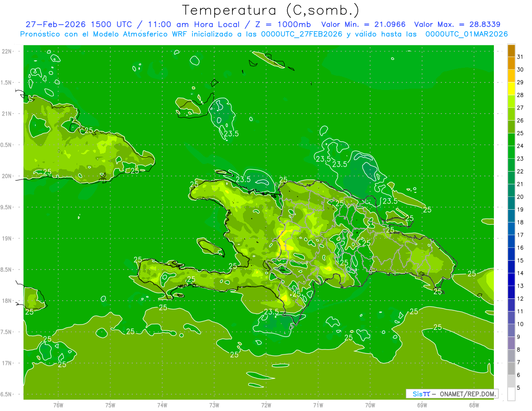
Task: Pick the dark blue swatch between 13 and 14
Action: (511, 279)
